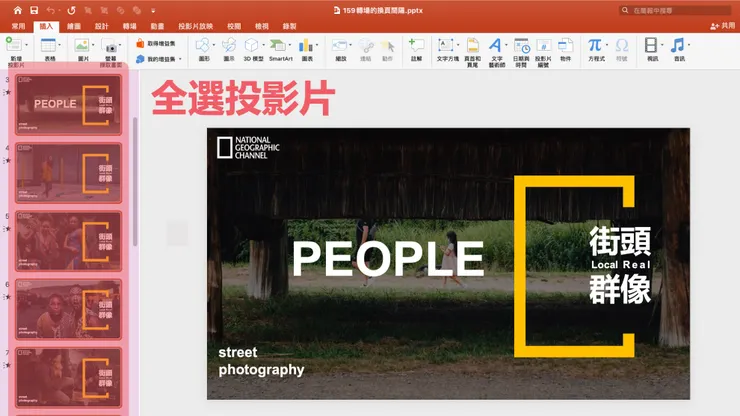Click the screenshot camera icon (螢幕擷取畫面)

[109, 50]
